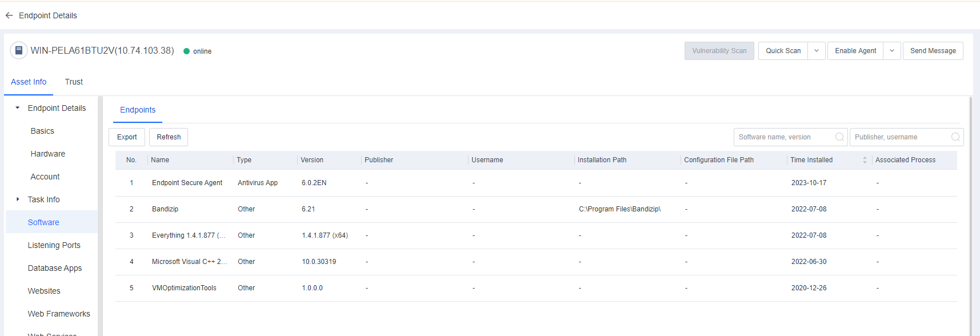
Task: Collapse the Endpoint Details tree node
Action: coord(18,108)
